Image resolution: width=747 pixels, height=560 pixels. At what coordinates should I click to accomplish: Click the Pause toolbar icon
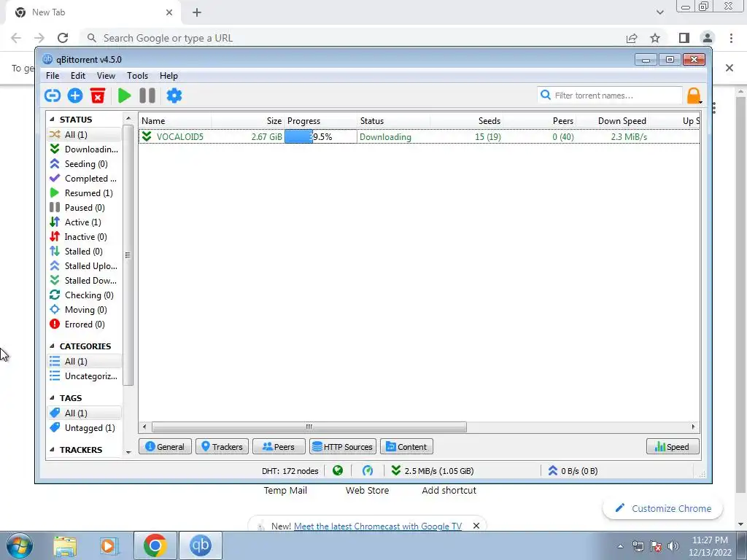click(x=147, y=96)
